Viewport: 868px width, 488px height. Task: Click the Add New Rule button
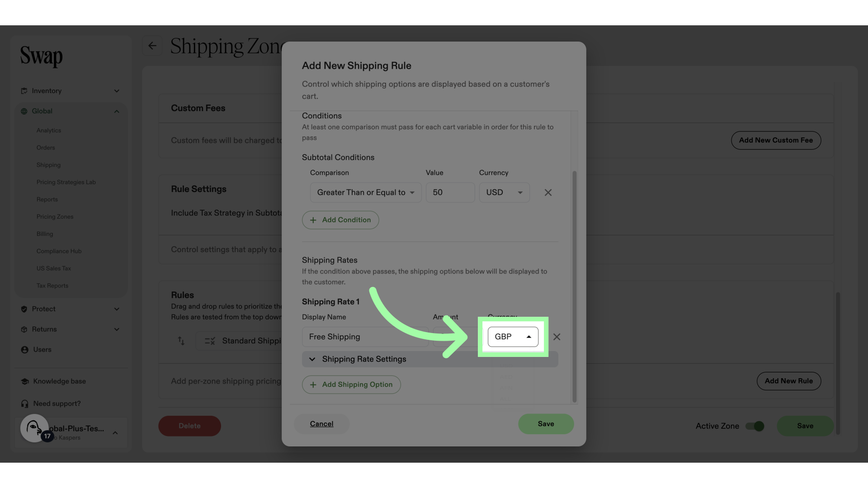tap(788, 381)
